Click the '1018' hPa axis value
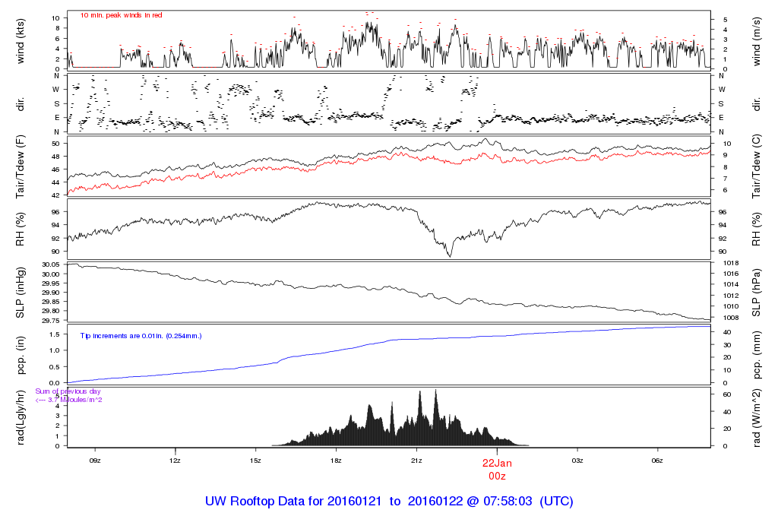Viewport: 778px width, 532px height. (x=731, y=263)
